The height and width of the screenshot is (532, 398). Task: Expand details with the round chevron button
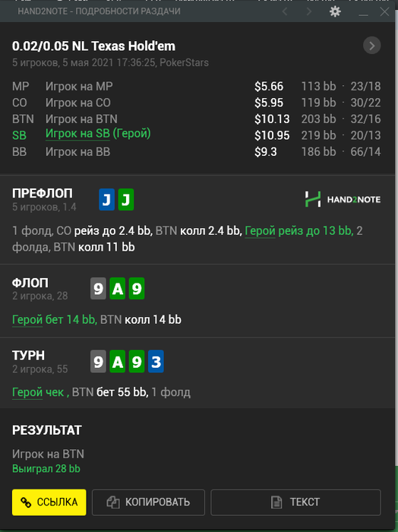(x=372, y=46)
